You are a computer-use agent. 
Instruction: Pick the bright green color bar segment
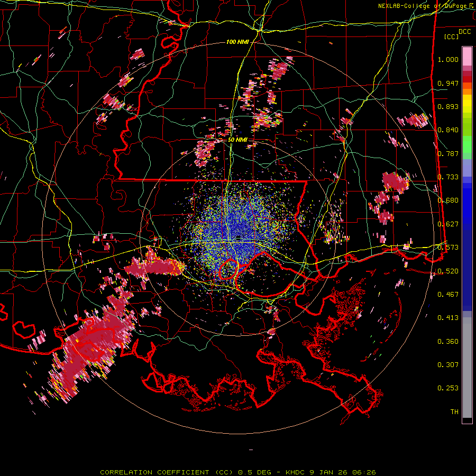click(467, 144)
